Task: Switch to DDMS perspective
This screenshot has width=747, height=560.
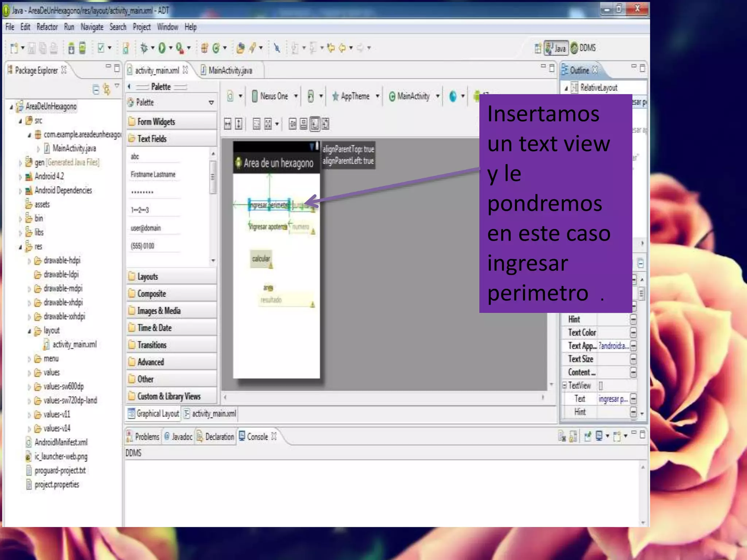Action: [x=583, y=48]
